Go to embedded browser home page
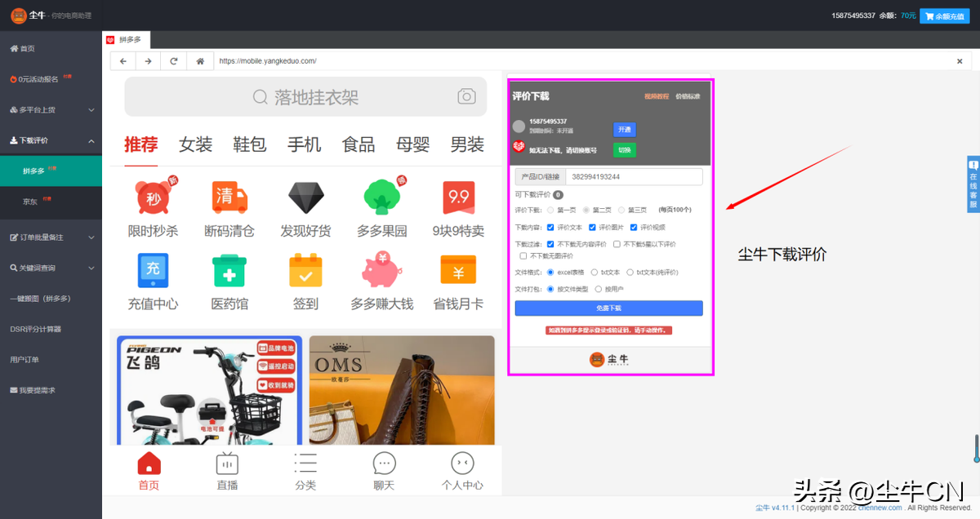Viewport: 980px width, 519px height. point(199,61)
